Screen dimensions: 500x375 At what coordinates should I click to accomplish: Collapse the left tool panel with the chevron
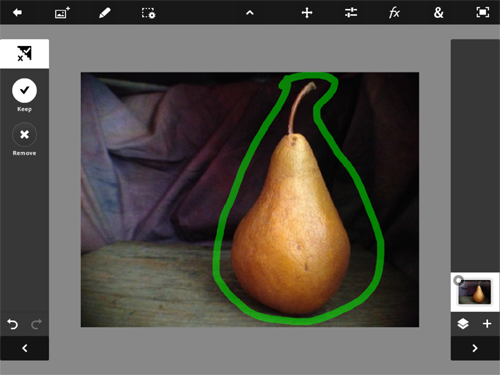click(25, 348)
